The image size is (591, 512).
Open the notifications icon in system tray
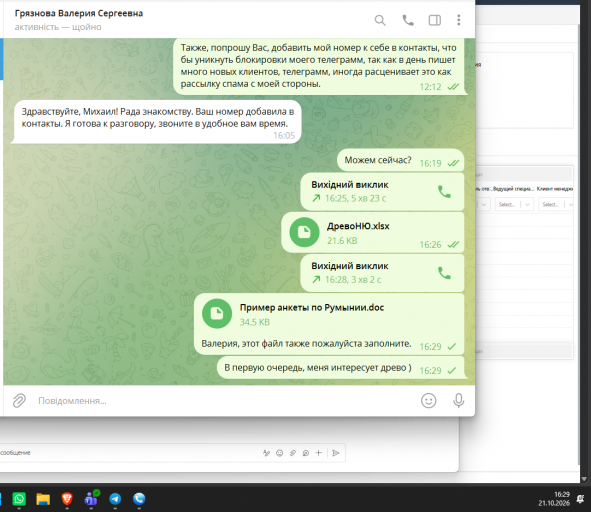pyautogui.click(x=581, y=499)
